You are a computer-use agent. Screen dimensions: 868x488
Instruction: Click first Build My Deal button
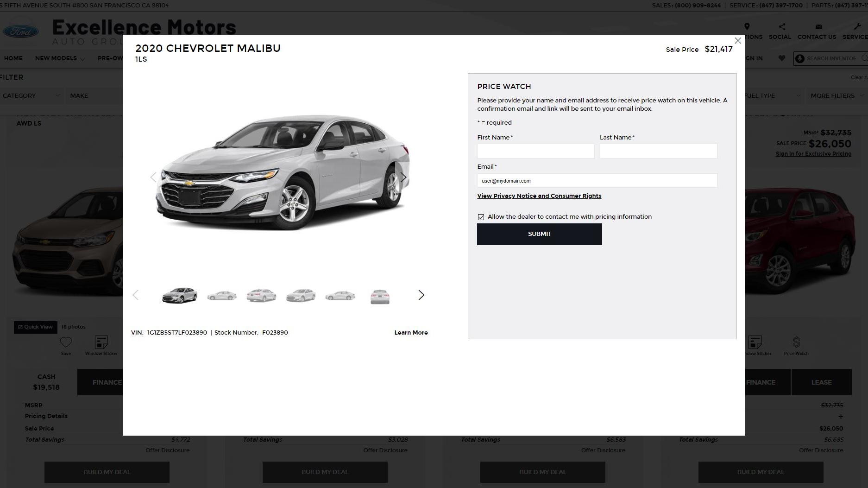[107, 472]
